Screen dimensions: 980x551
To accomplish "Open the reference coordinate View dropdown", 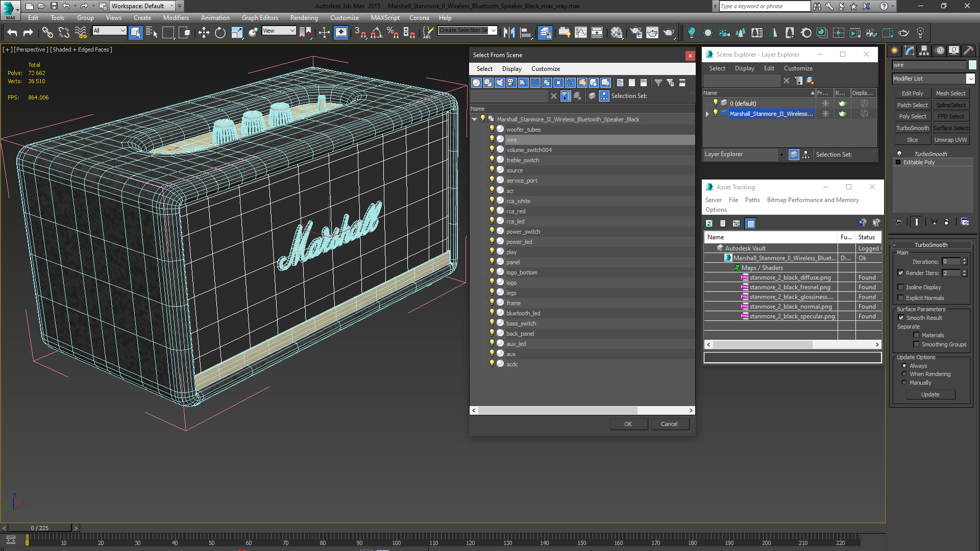I will (x=279, y=31).
